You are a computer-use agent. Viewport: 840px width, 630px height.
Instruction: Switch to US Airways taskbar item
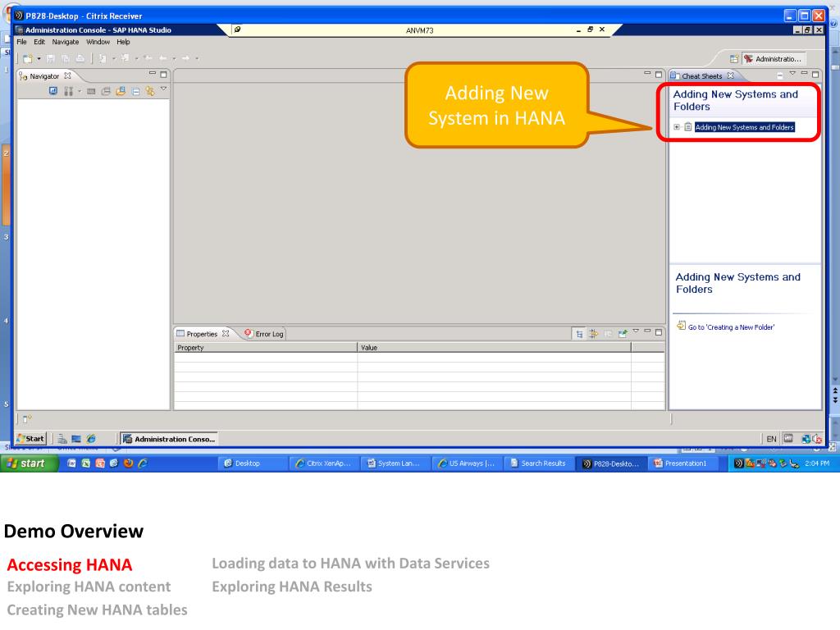pyautogui.click(x=466, y=463)
